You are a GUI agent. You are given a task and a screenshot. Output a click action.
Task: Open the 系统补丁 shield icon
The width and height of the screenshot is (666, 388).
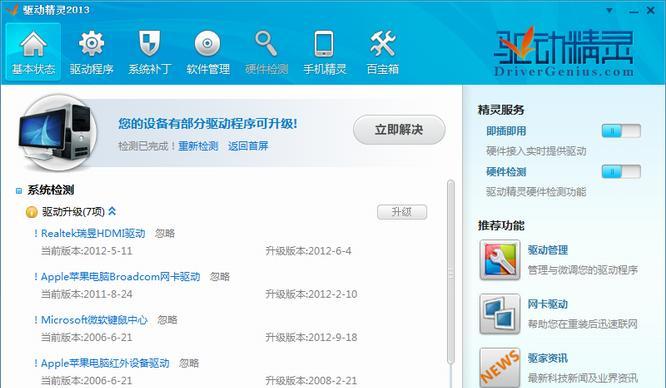[x=150, y=43]
